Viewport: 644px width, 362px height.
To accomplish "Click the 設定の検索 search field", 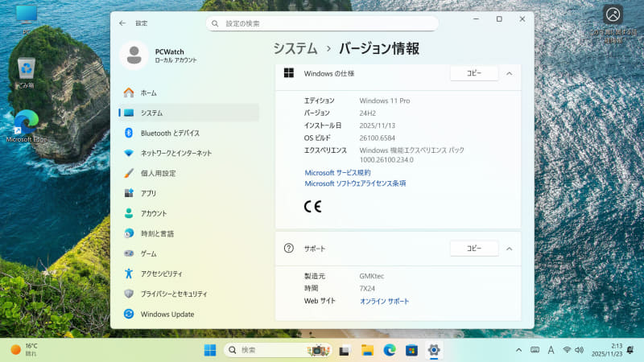I will click(x=322, y=23).
